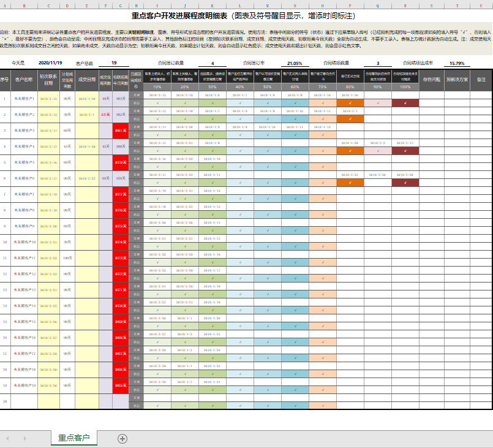Select the customer total value 19
Viewport: 493px width, 448px height.
(x=114, y=63)
